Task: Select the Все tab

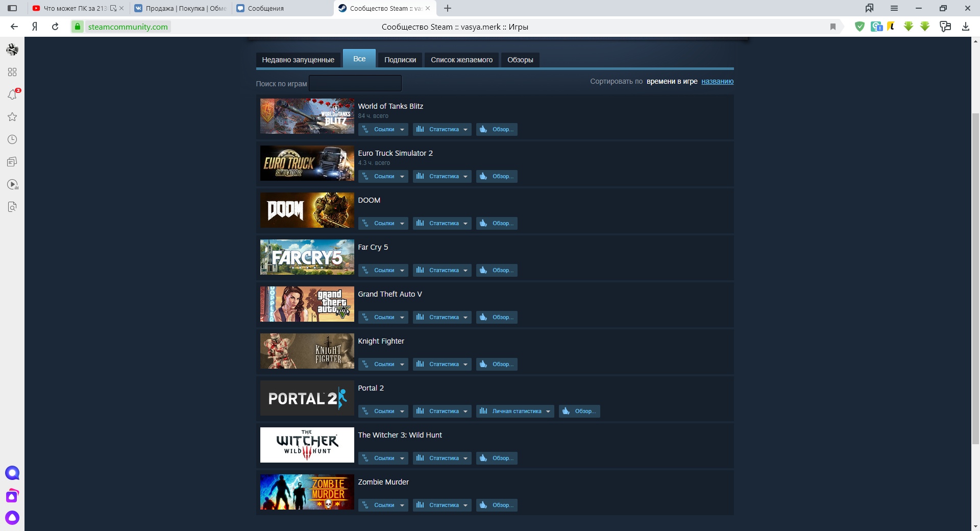Action: 359,59
